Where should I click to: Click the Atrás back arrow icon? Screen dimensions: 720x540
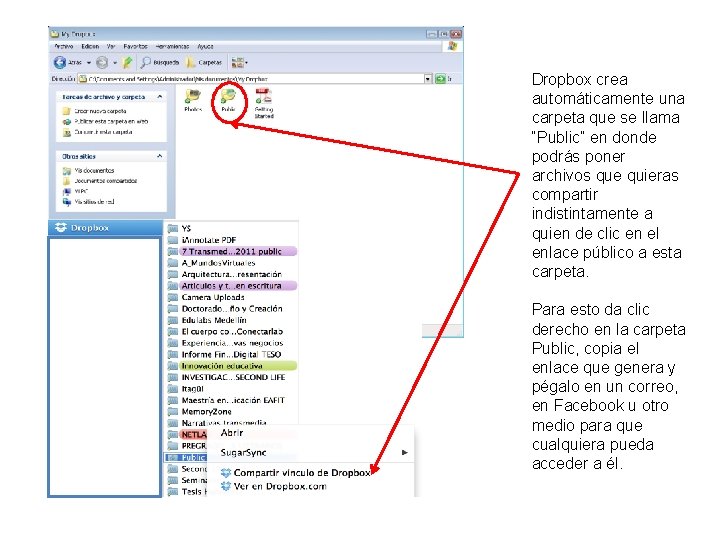point(60,62)
